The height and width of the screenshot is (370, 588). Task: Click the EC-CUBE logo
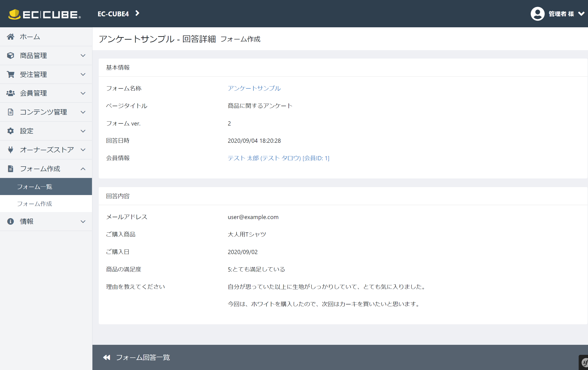[x=44, y=14]
